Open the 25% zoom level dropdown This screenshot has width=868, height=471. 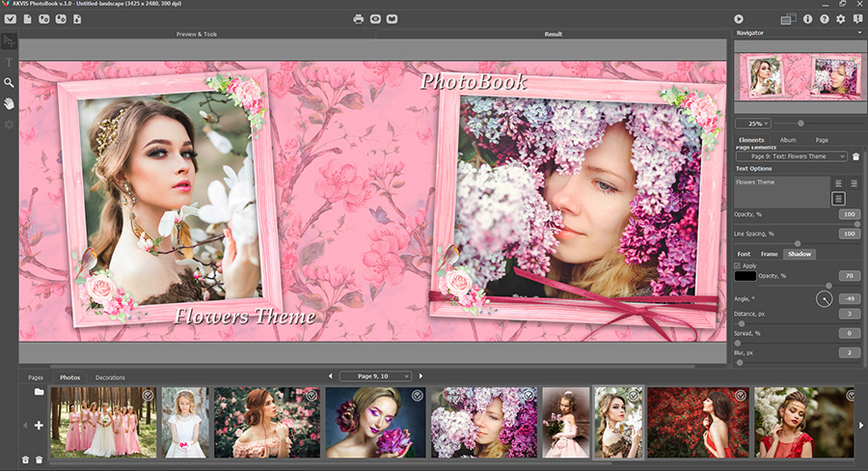point(753,123)
